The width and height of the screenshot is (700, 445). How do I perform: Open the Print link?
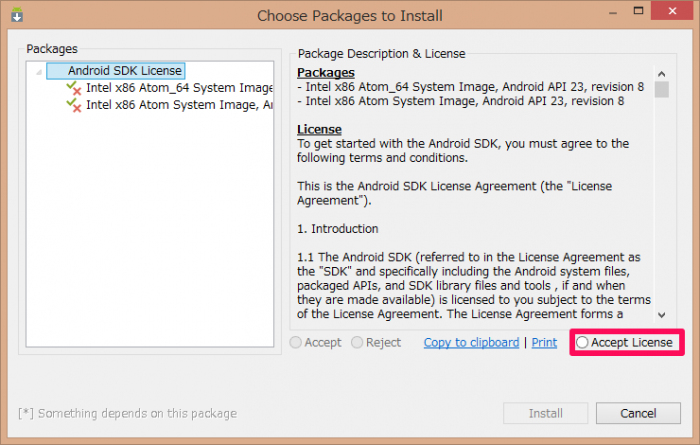[x=544, y=342]
